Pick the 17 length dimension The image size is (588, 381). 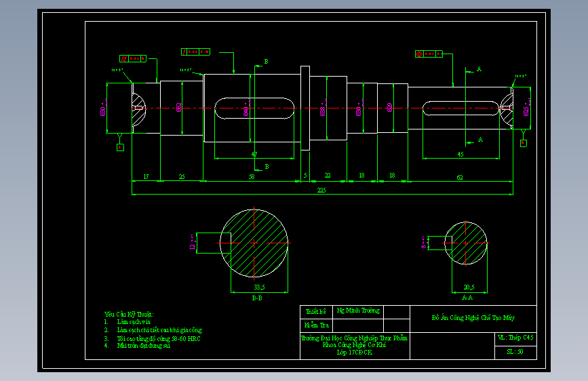146,176
